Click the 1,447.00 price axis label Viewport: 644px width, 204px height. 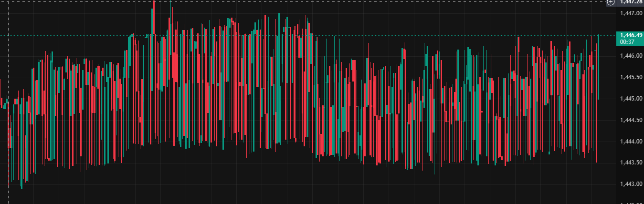coord(630,13)
